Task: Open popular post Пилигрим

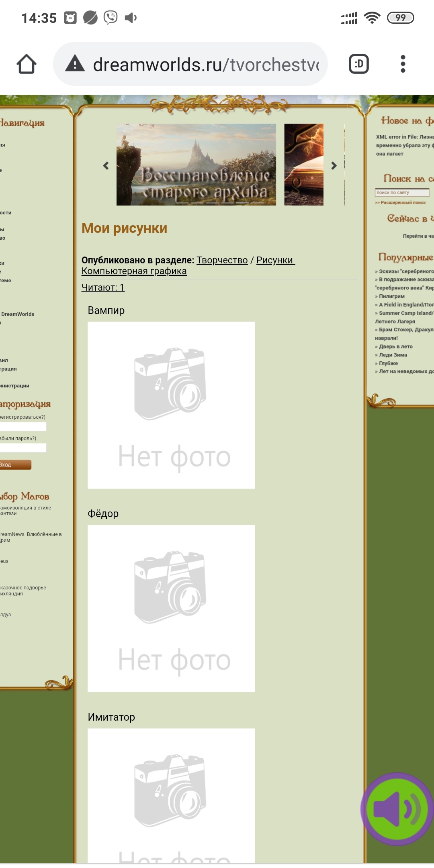Action: click(x=391, y=296)
